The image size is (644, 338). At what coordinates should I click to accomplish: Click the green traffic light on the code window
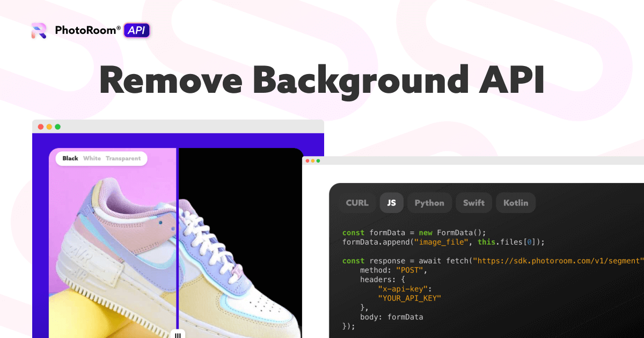[319, 160]
